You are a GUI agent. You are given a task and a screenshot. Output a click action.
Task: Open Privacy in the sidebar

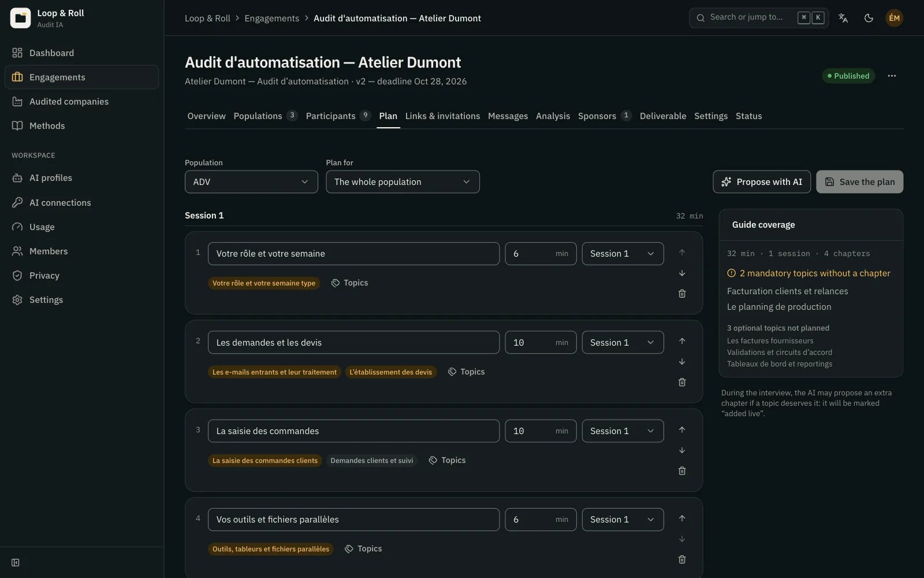(x=81, y=275)
